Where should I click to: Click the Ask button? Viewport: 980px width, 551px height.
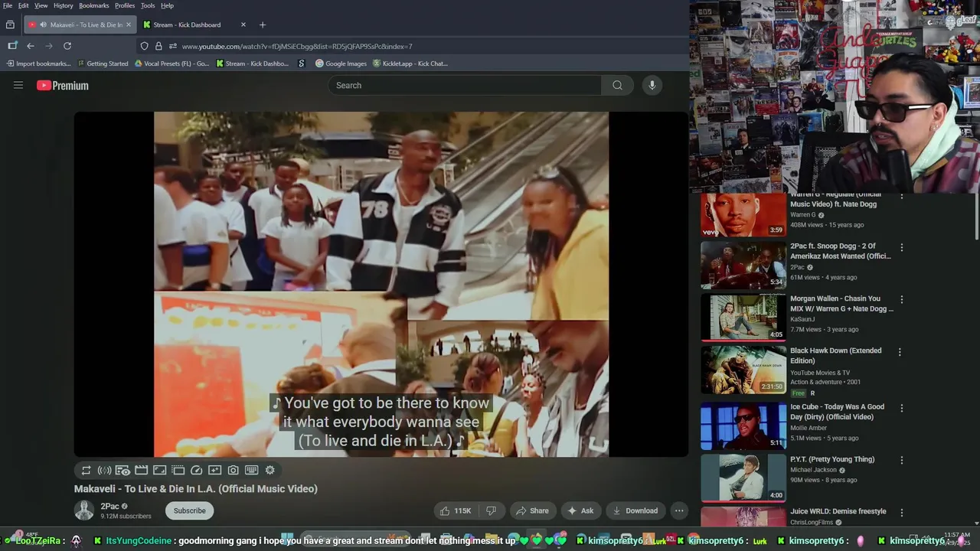(x=580, y=510)
